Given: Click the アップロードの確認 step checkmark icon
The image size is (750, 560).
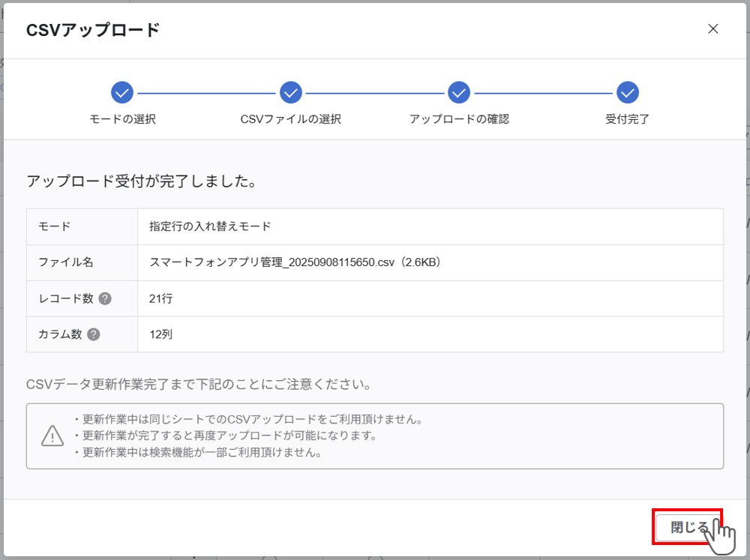Looking at the screenshot, I should tap(459, 93).
